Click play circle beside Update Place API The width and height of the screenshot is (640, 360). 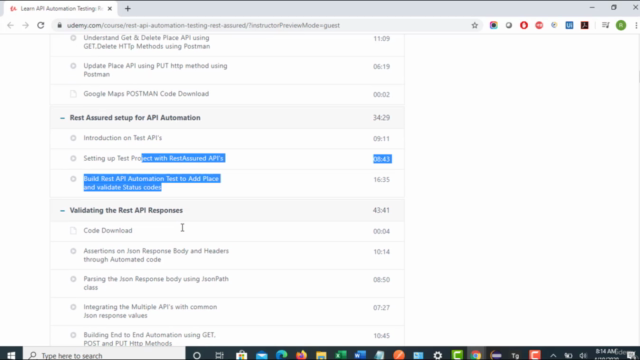[73, 66]
